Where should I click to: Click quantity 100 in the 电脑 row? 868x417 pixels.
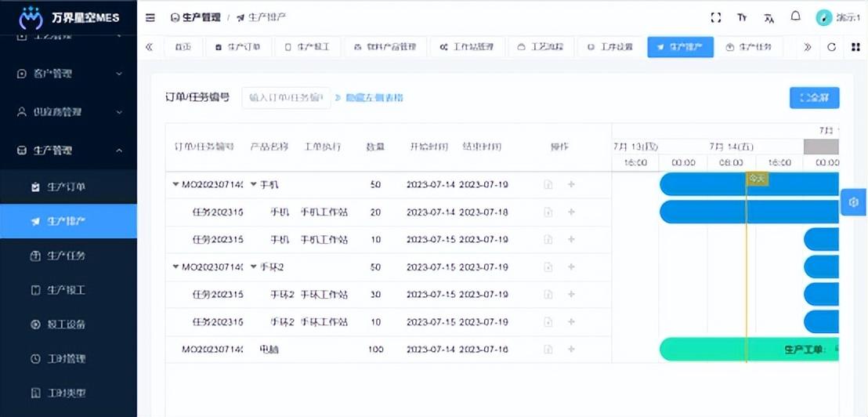376,350
